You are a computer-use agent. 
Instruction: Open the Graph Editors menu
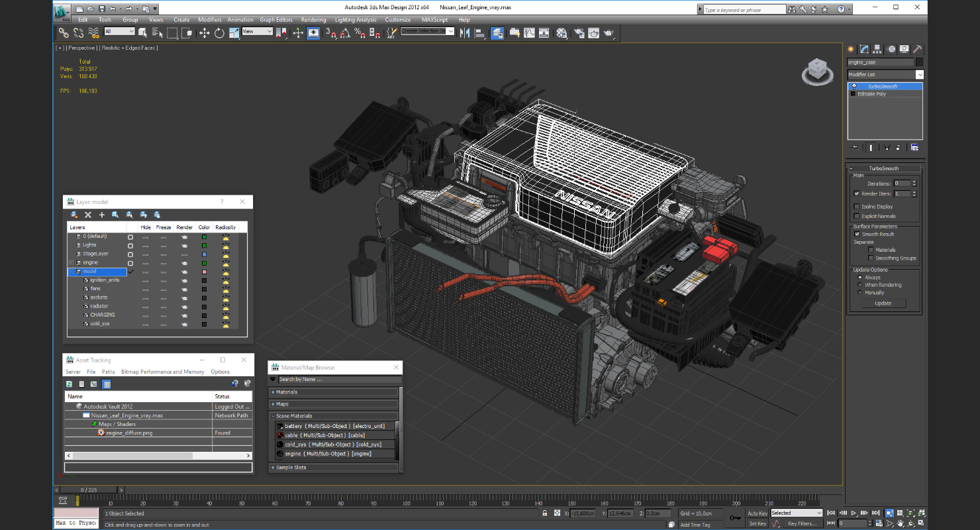(276, 20)
